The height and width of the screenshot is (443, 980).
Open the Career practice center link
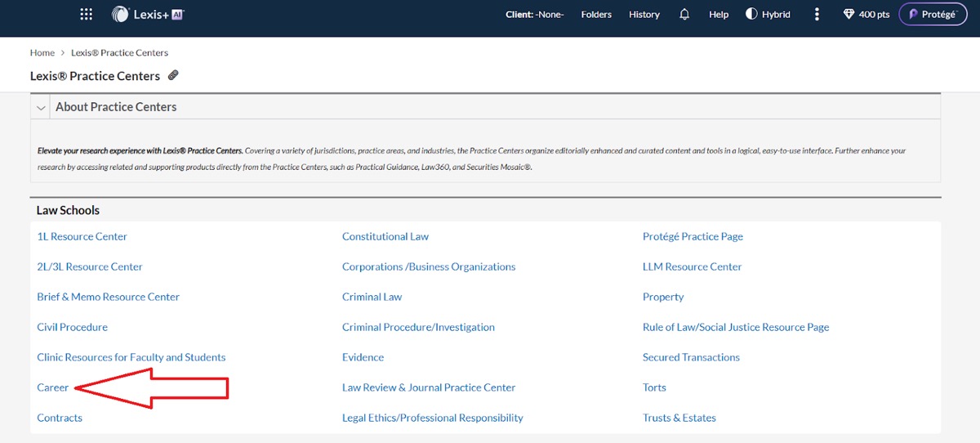click(53, 387)
